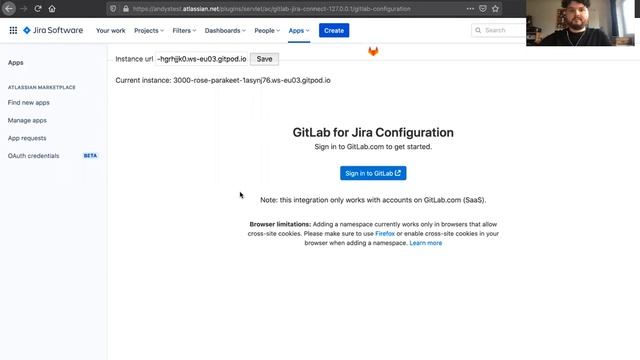Expand the People dropdown menu
Screen dimensions: 640x360
tap(267, 31)
